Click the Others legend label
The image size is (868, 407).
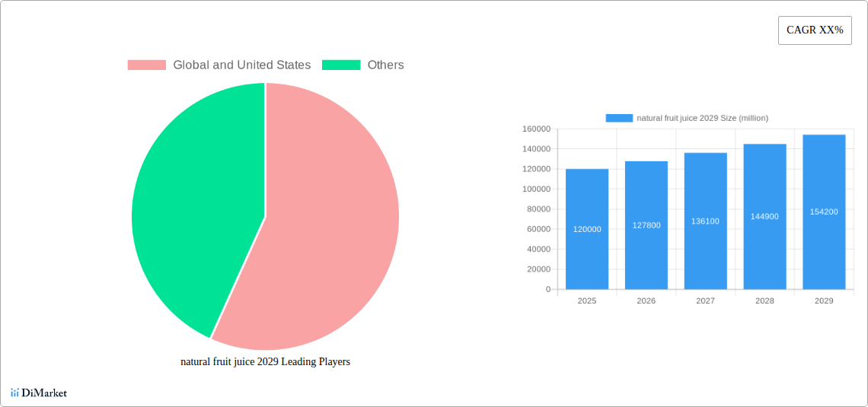click(385, 65)
